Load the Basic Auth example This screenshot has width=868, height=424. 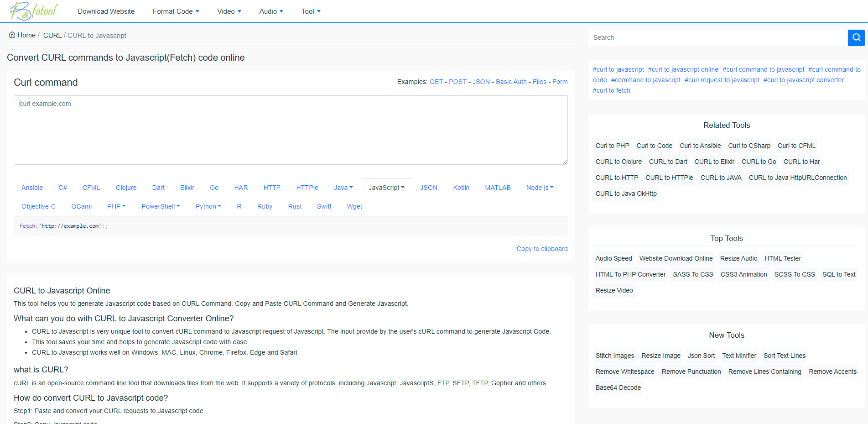click(x=511, y=82)
